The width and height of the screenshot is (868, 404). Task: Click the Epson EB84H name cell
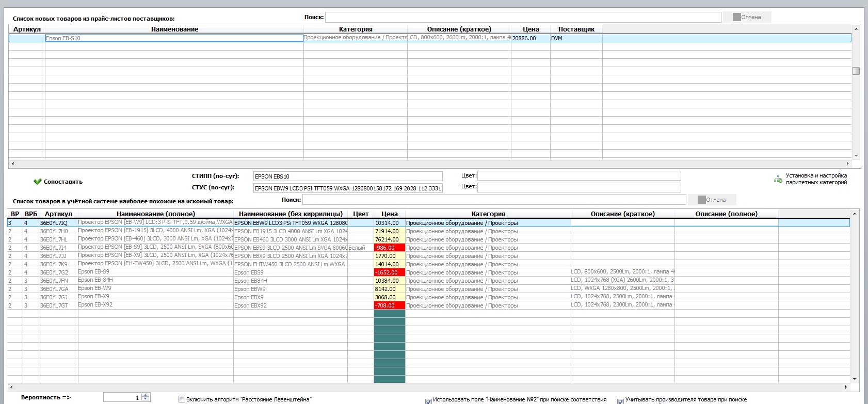291,281
